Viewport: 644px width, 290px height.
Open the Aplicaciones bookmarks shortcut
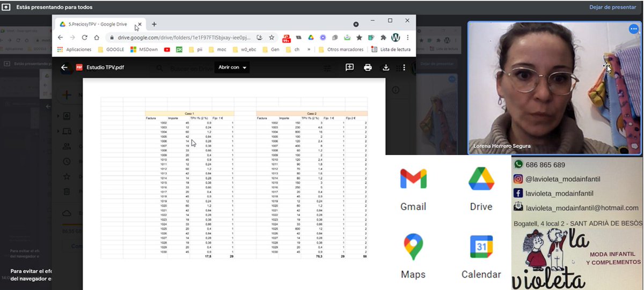75,49
